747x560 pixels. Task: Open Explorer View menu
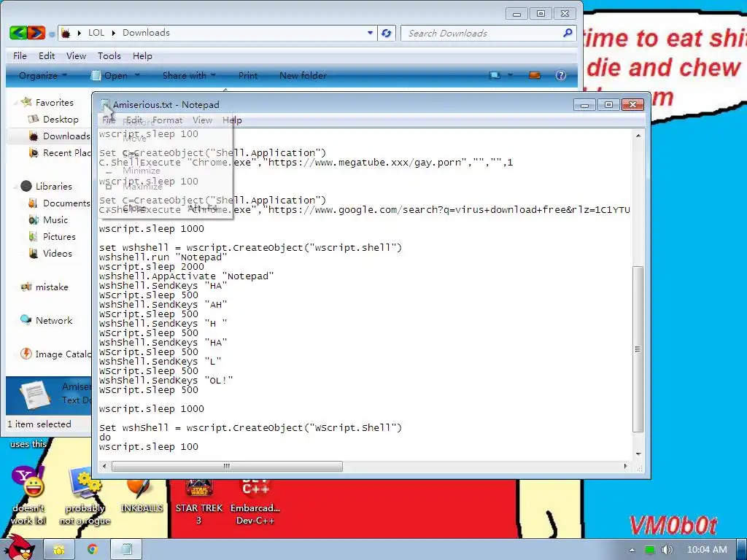pyautogui.click(x=76, y=55)
